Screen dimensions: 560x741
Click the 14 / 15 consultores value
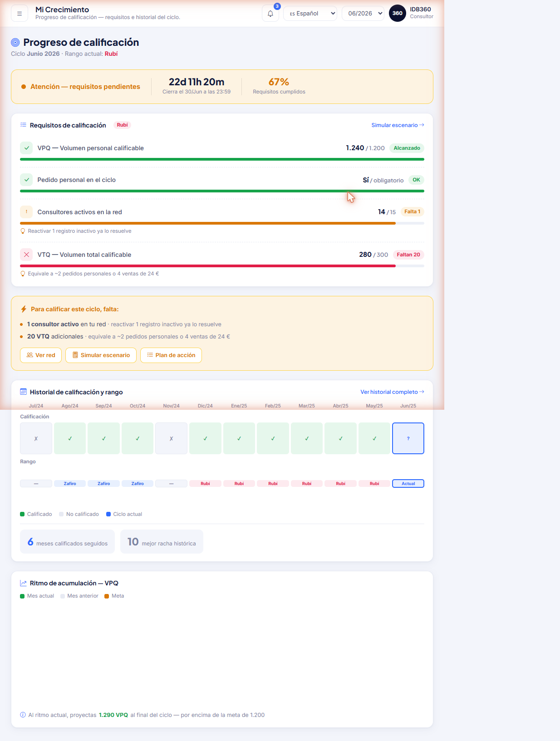[x=387, y=212]
